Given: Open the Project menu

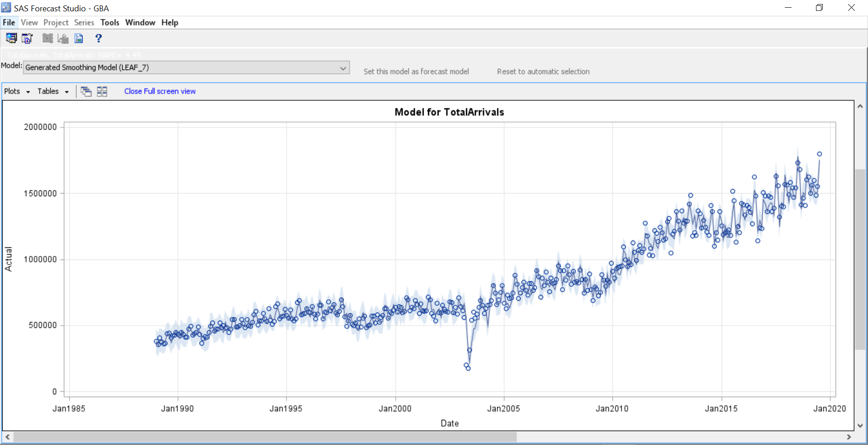Looking at the screenshot, I should pyautogui.click(x=56, y=23).
